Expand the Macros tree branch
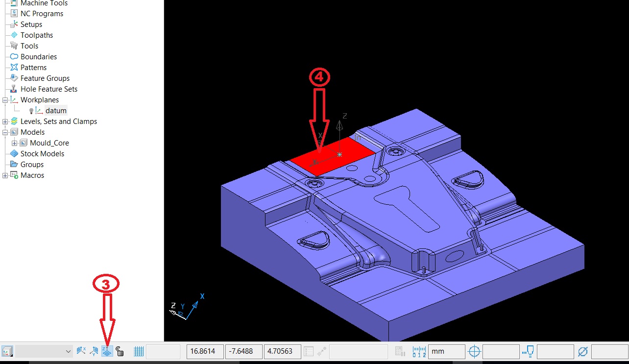The height and width of the screenshot is (364, 629). point(4,175)
